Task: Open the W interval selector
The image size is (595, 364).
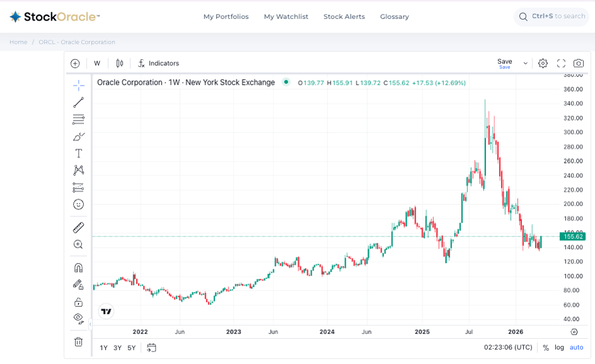Action: [97, 63]
